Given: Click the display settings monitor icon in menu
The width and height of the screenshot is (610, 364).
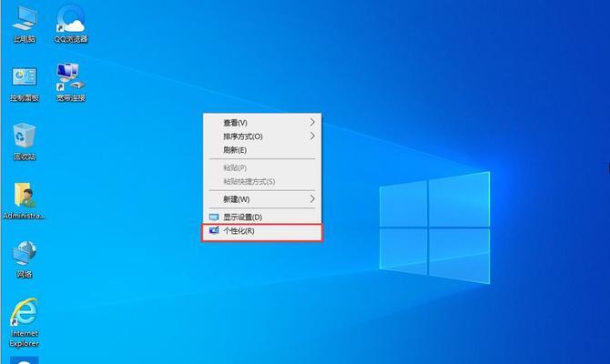Looking at the screenshot, I should [214, 217].
